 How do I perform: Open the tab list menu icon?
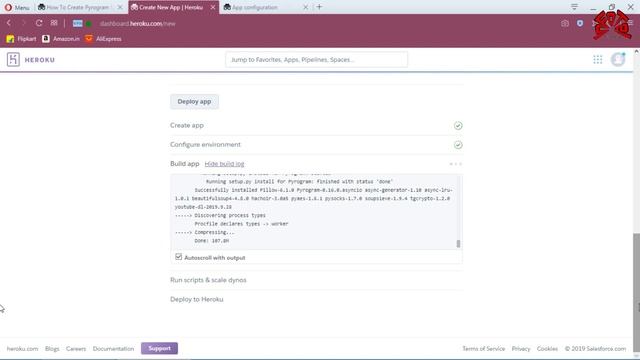[x=574, y=7]
